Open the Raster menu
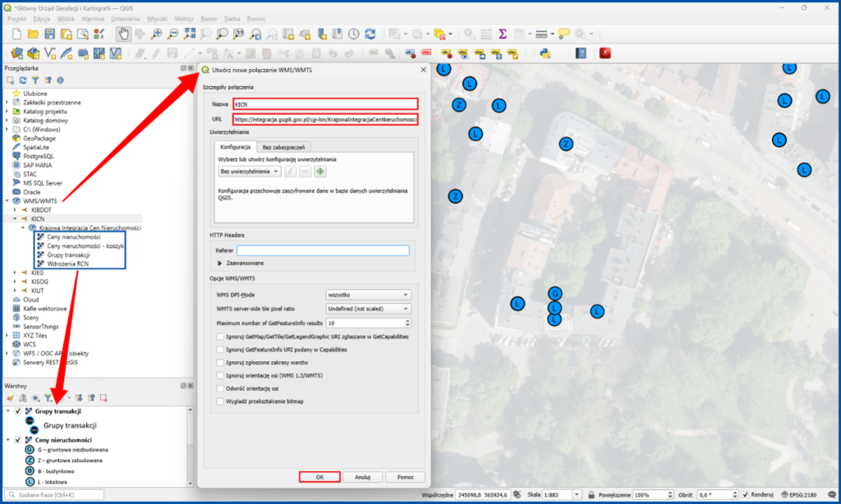Screen dimensions: 841x504 (209, 19)
